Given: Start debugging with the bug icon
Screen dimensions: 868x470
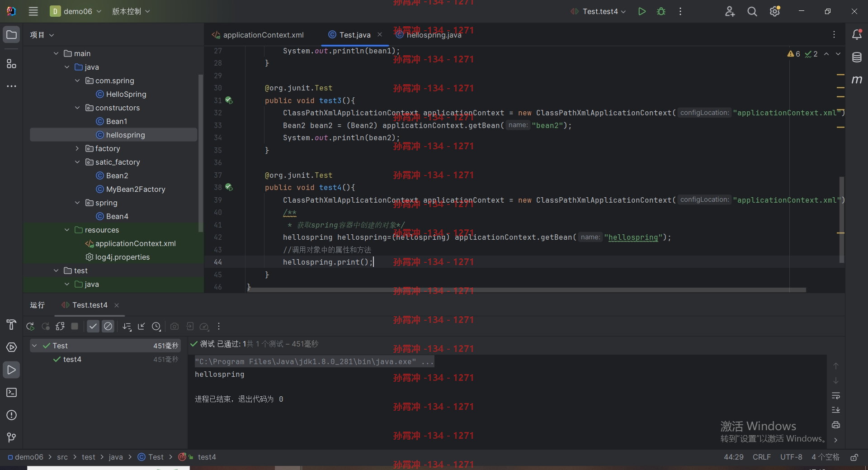Looking at the screenshot, I should coord(661,11).
